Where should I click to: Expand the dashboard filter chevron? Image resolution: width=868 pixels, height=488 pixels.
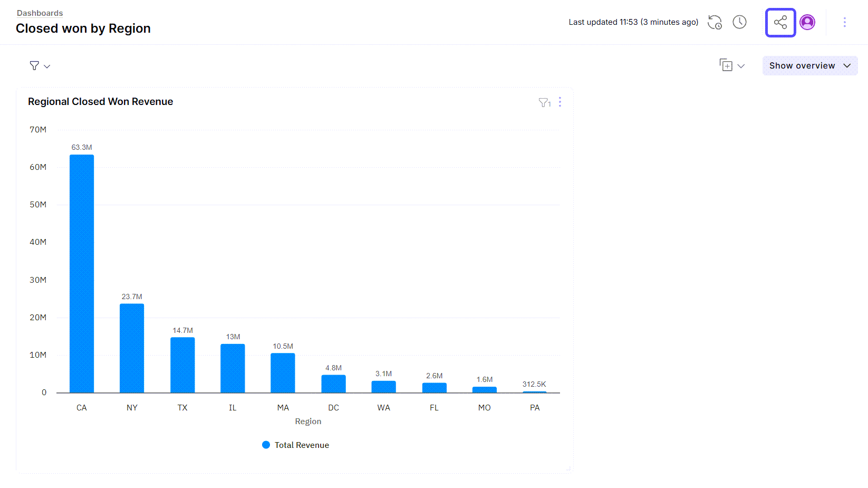pos(47,66)
